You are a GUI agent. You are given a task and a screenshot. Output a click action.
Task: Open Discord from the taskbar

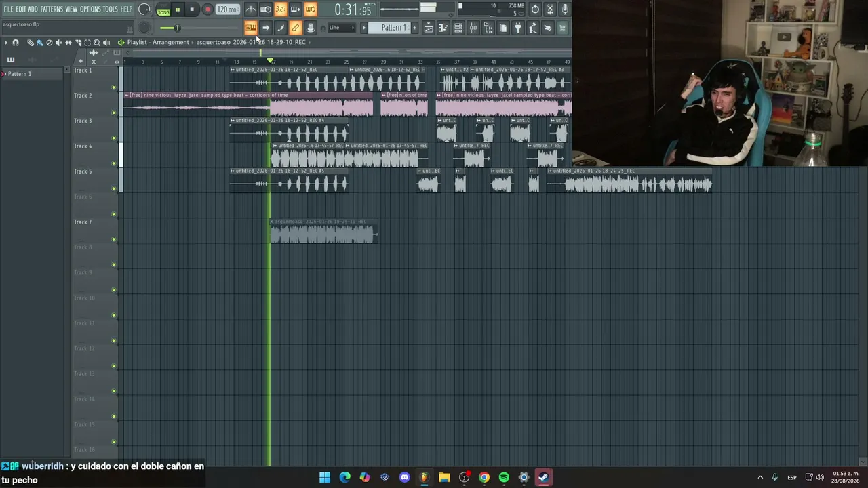(405, 477)
